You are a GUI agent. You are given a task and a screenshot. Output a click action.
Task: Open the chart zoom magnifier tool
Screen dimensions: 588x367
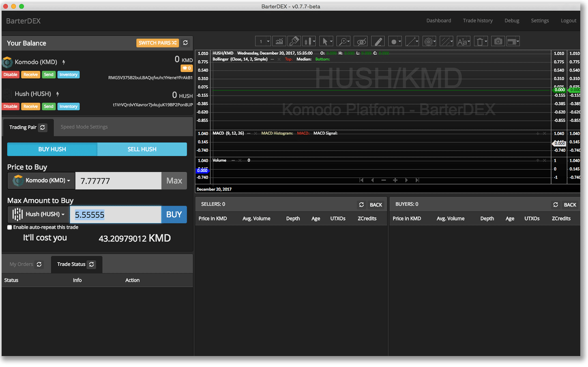[x=343, y=41]
